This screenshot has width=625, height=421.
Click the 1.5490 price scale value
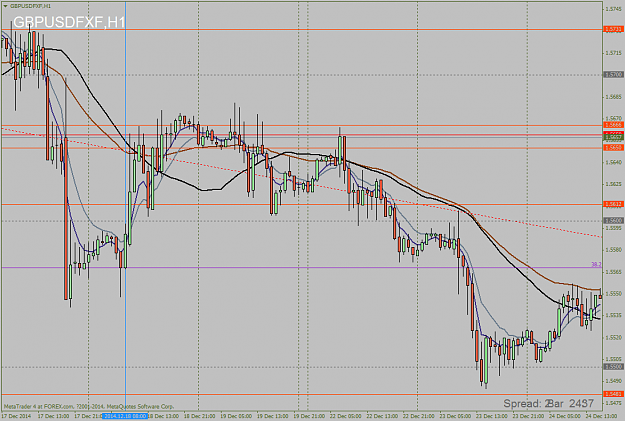pos(613,381)
